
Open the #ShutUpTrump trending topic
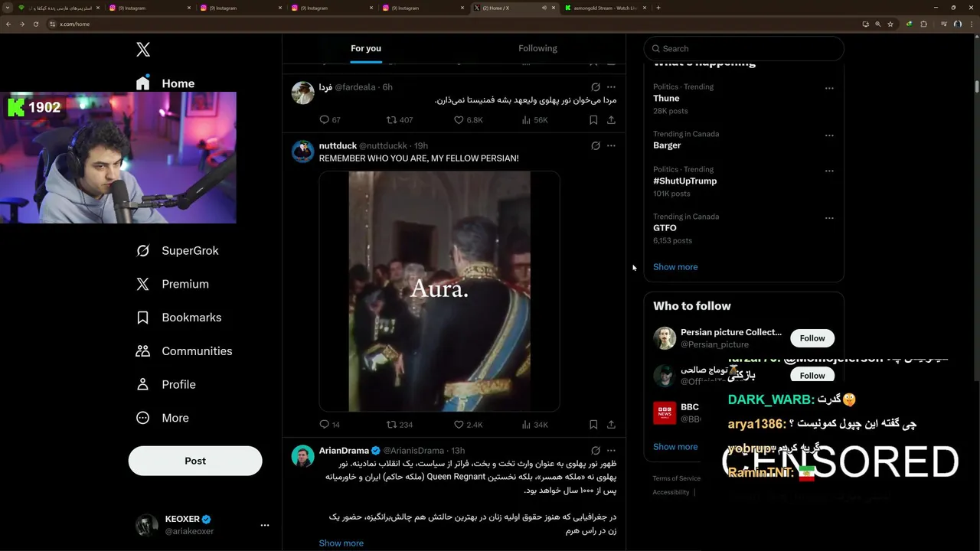(x=685, y=181)
